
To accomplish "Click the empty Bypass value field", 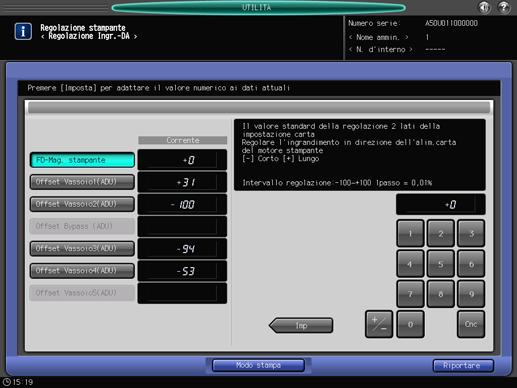I will pyautogui.click(x=182, y=227).
